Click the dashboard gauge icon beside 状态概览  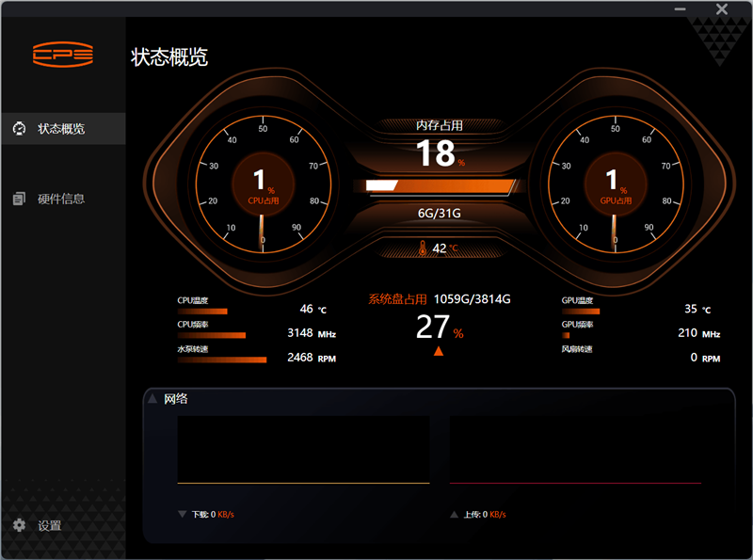(x=19, y=128)
